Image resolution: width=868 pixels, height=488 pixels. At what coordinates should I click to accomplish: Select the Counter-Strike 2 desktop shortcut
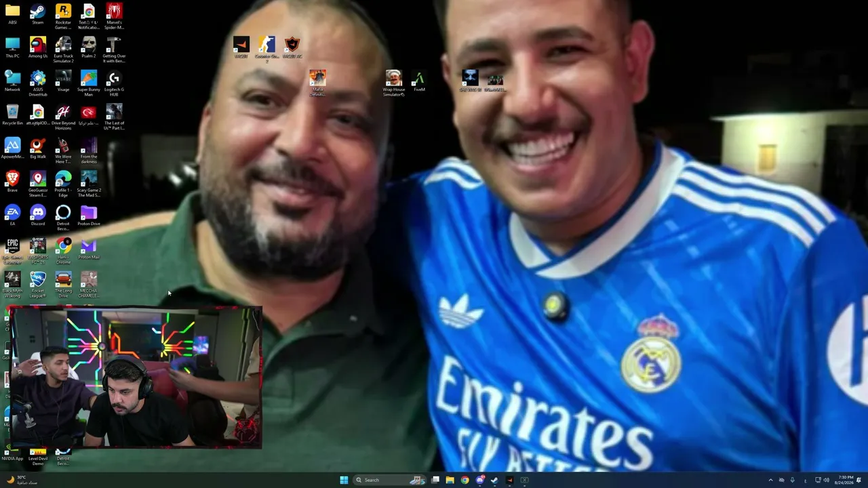(267, 49)
